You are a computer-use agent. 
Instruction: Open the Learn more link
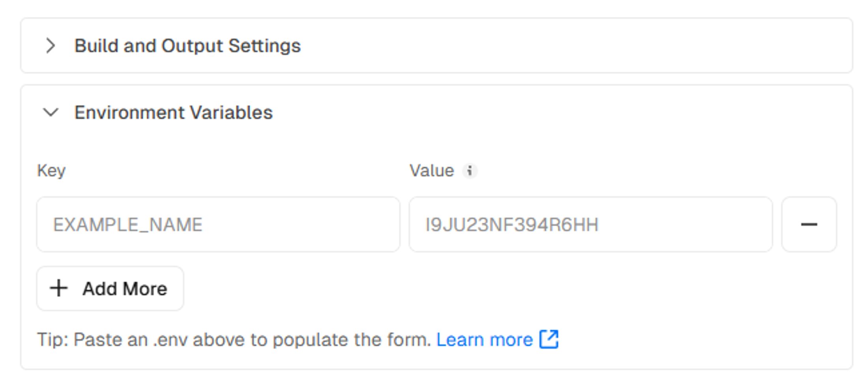(485, 339)
